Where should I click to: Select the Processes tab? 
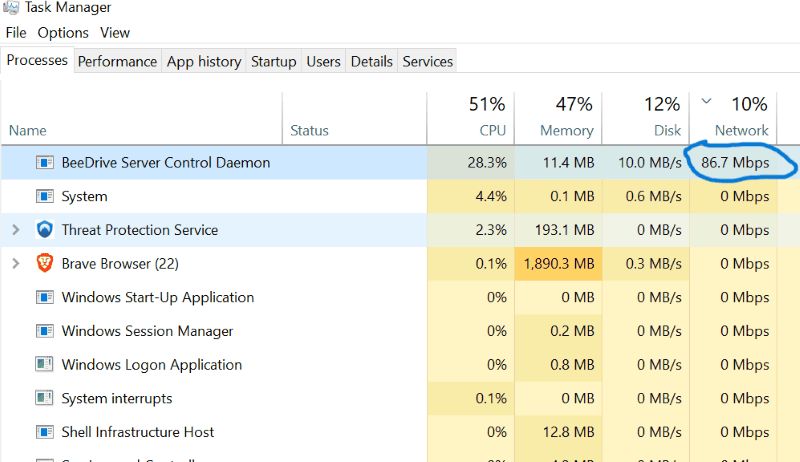[37, 60]
